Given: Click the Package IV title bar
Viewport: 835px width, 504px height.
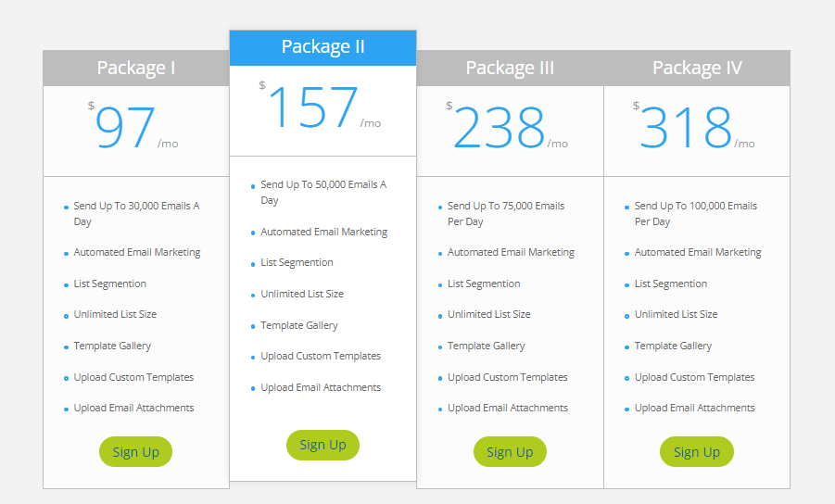Looking at the screenshot, I should coord(697,68).
